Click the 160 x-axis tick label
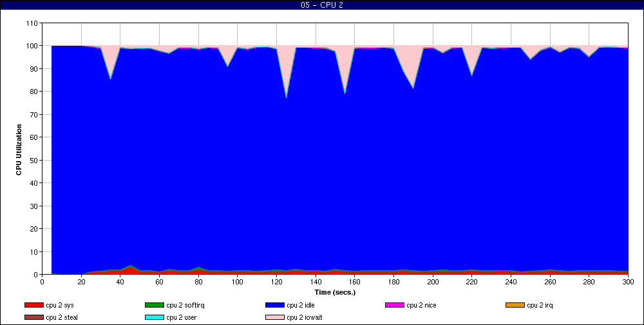The height and width of the screenshot is (325, 644). tap(354, 282)
